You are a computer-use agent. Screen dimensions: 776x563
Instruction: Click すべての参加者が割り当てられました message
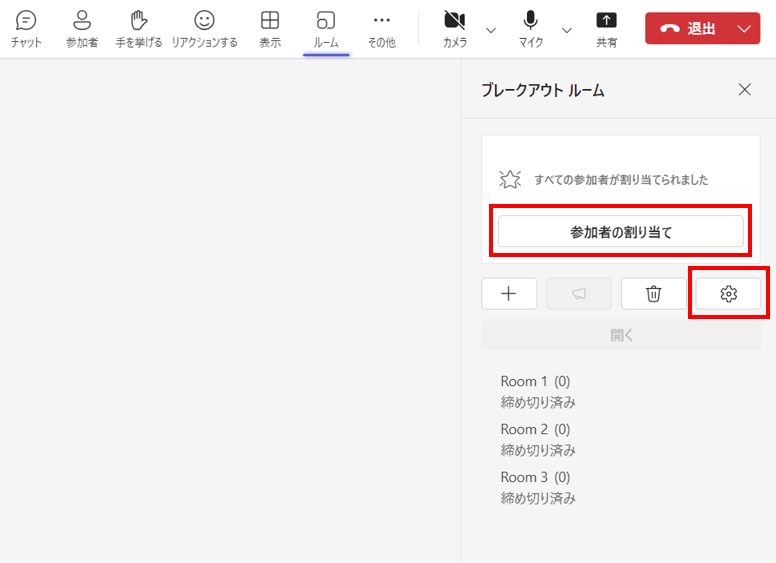621,180
